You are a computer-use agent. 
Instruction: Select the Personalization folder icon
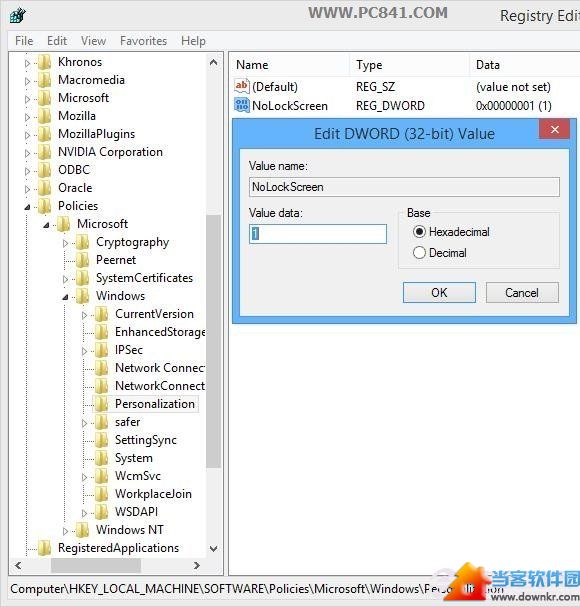coord(102,404)
